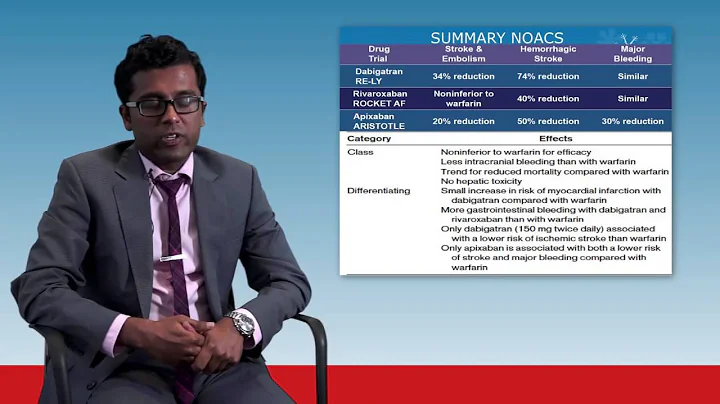
Task: Click the "No hepatic toxicity" line
Action: (481, 181)
